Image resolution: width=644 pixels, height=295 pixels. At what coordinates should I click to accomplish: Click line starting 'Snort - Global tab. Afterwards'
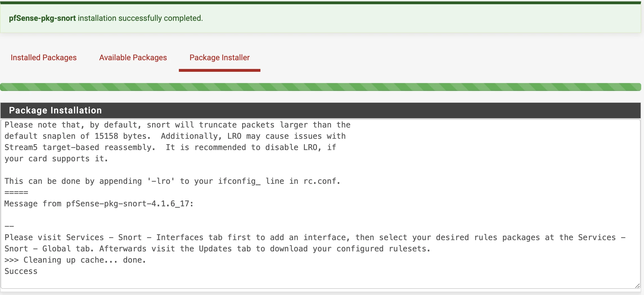217,249
